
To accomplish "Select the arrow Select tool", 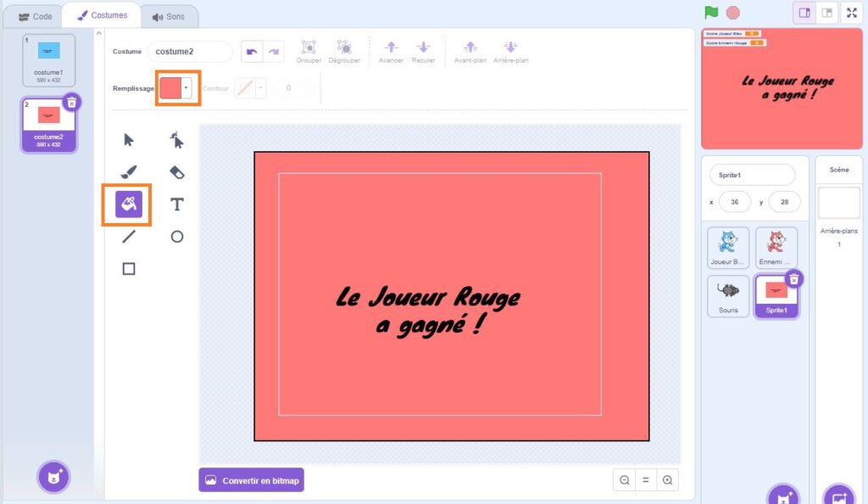I will [x=129, y=140].
